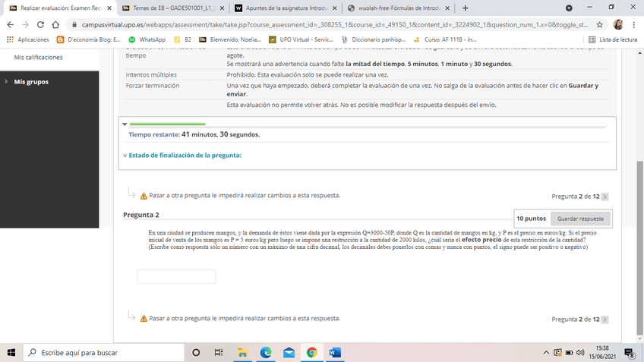Bookmark this page with the star icon
The height and width of the screenshot is (362, 644).
600,24
